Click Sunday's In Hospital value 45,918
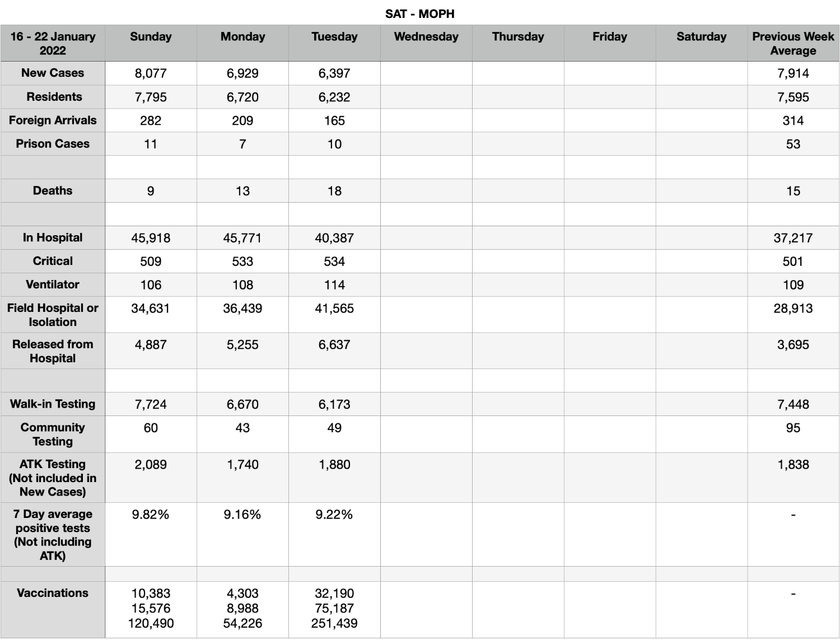Image resolution: width=840 pixels, height=640 pixels. (151, 238)
